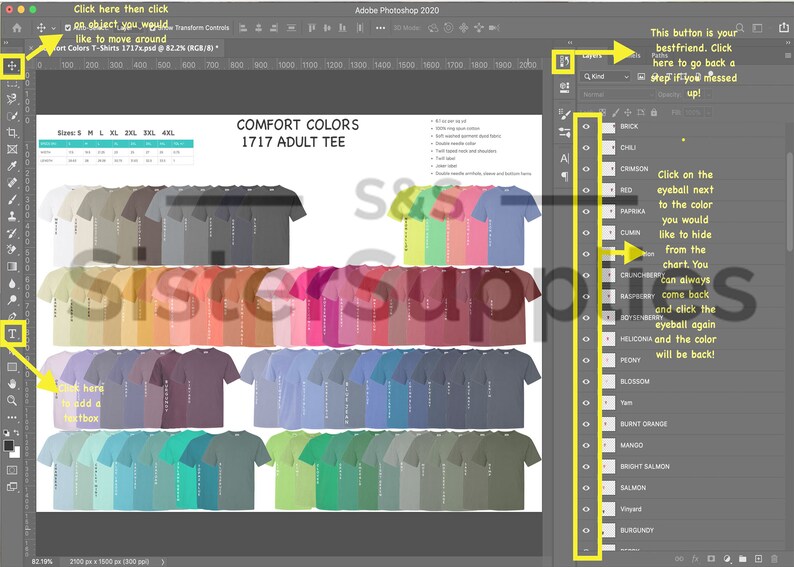This screenshot has height=567, width=794.
Task: Hide the MANGO layer via eye icon
Action: point(586,446)
